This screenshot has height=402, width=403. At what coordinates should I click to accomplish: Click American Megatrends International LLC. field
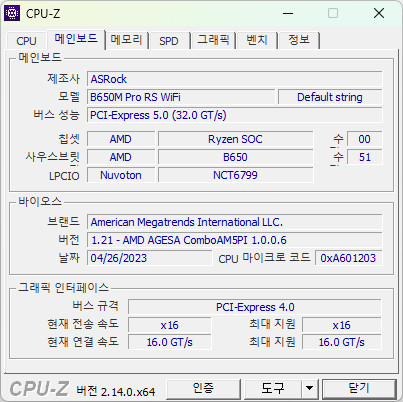[234, 222]
